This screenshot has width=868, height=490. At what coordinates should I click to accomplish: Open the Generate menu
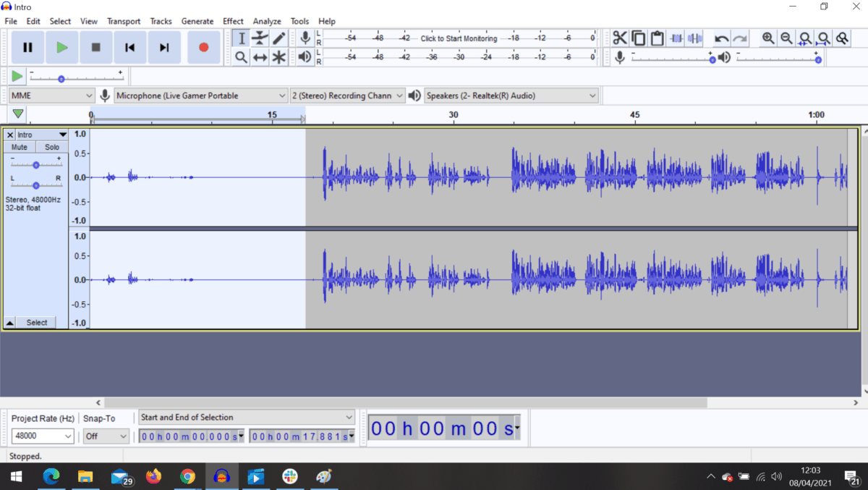(197, 21)
